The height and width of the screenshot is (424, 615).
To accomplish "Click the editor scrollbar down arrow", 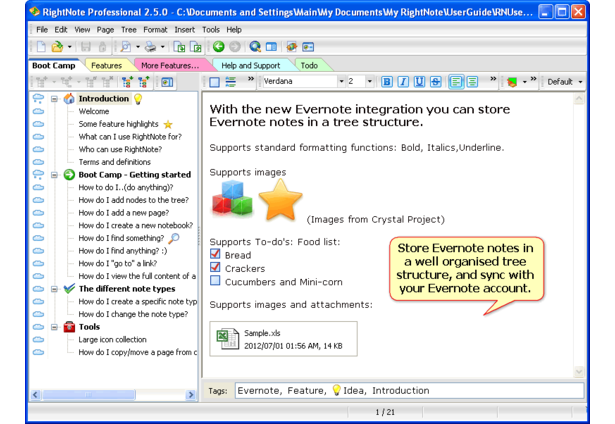I will 579,371.
